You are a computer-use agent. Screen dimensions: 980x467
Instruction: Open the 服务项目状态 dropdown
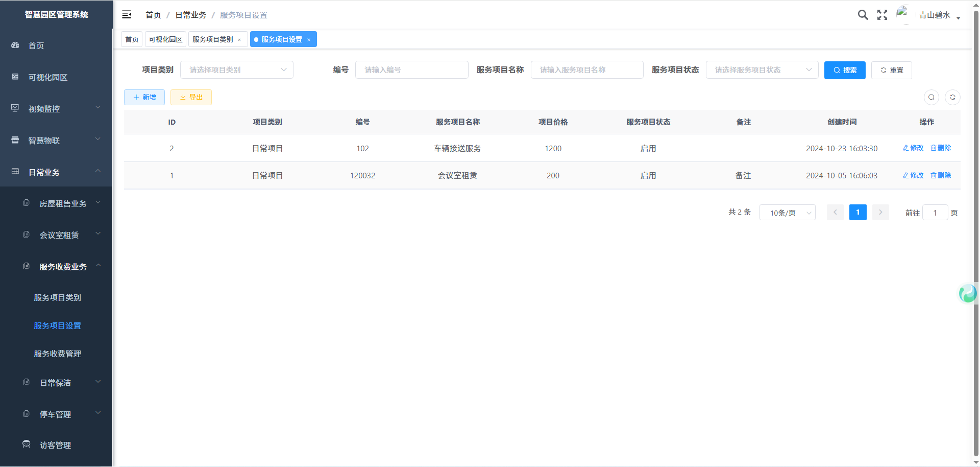(762, 70)
